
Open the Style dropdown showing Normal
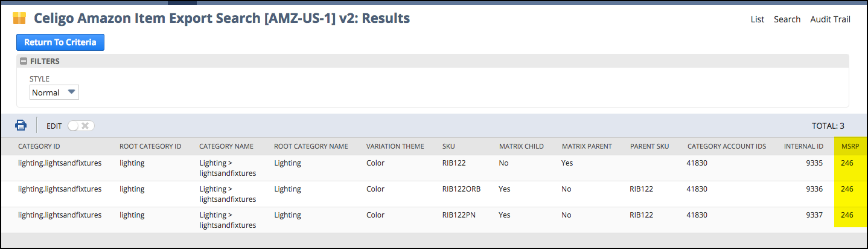pyautogui.click(x=54, y=92)
